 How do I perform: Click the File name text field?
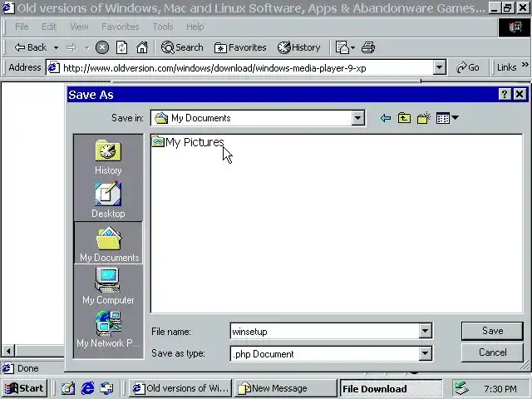point(325,331)
